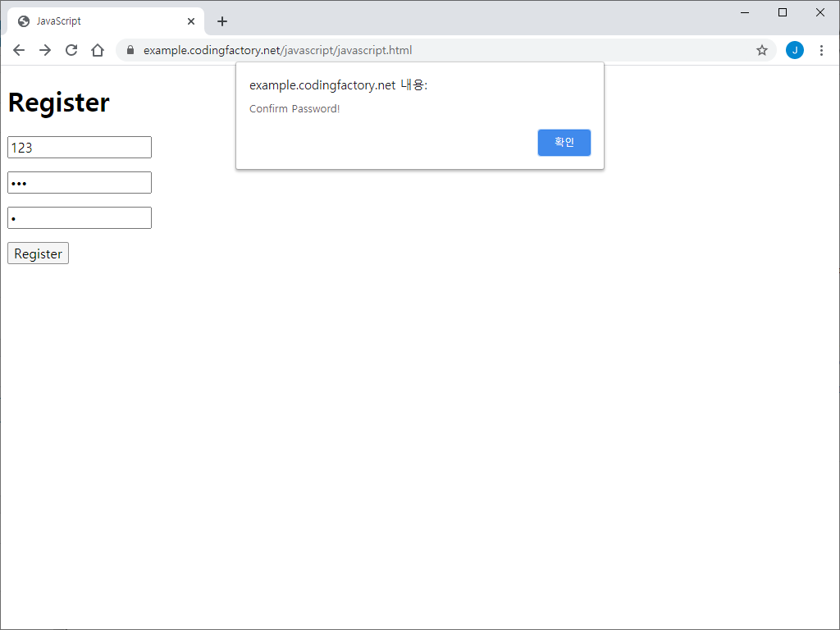Bookmark this page with the star icon

click(762, 50)
